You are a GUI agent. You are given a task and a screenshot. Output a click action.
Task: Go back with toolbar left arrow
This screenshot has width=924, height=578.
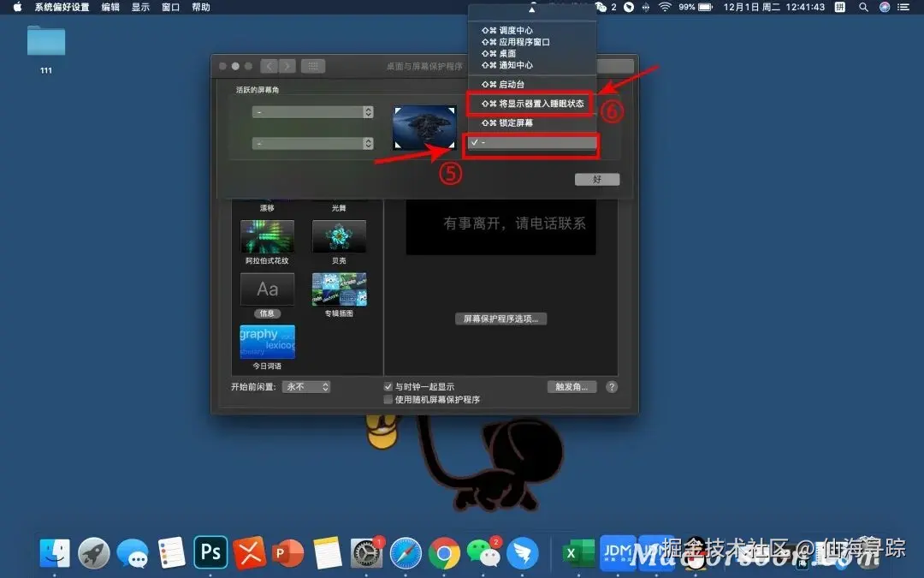tap(269, 66)
